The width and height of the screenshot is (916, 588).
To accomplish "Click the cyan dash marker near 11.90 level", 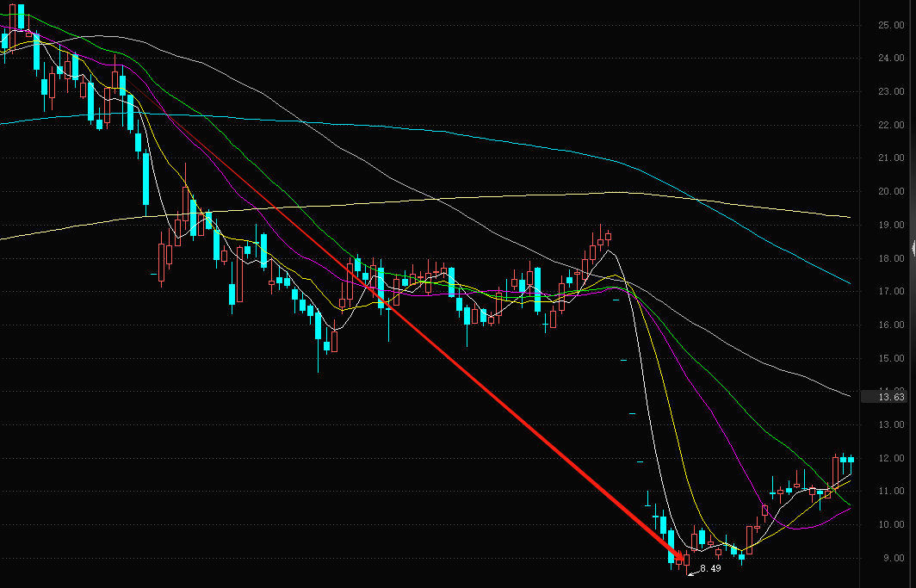I will 640,461.
